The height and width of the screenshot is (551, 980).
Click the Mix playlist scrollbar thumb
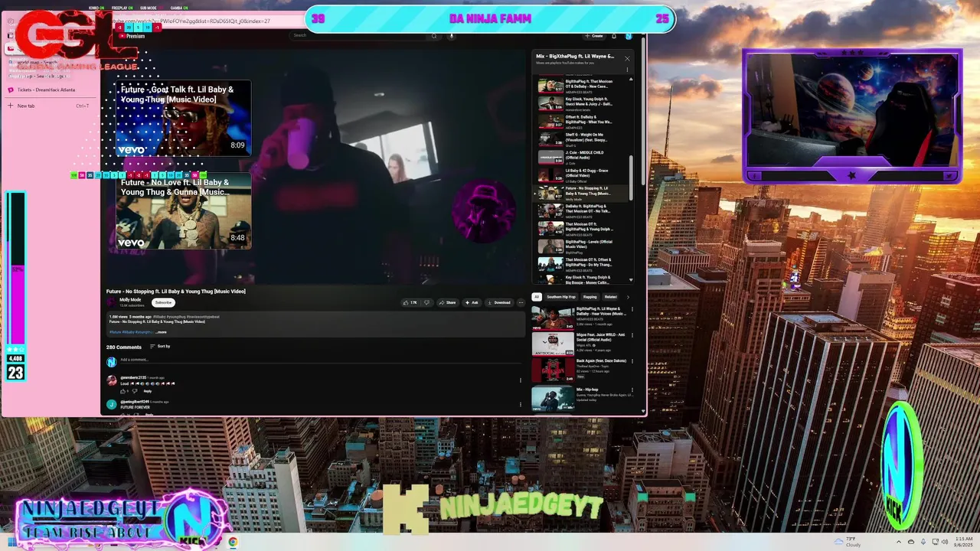point(632,178)
